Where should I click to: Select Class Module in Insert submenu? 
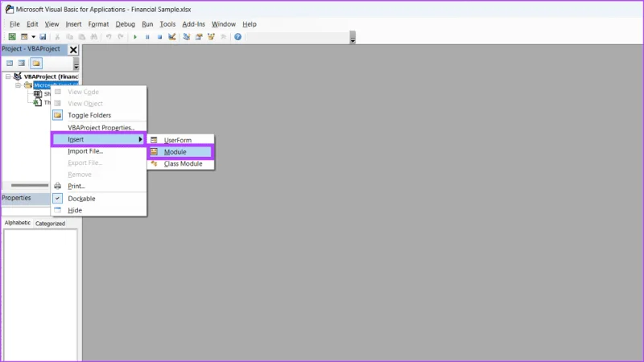pyautogui.click(x=180, y=164)
